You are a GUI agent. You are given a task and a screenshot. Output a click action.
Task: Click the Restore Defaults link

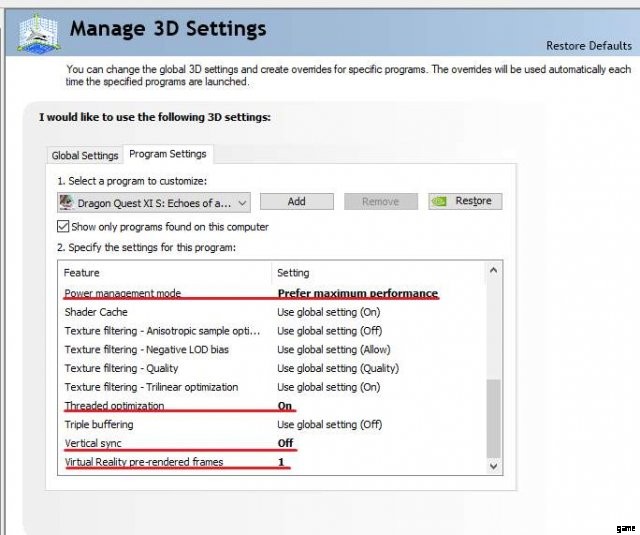click(588, 46)
